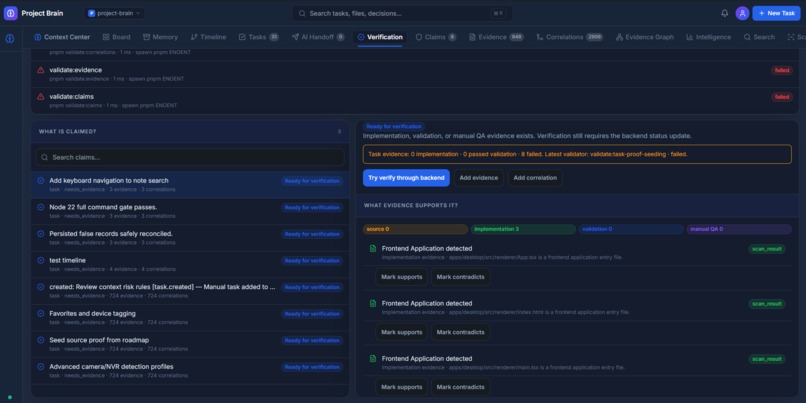
Task: Mark contradicts for index.html evidence
Action: 461,332
